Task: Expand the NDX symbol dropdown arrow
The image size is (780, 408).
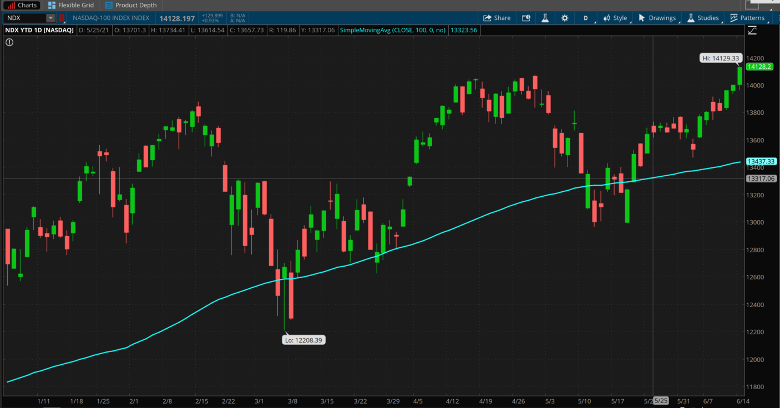Action: pyautogui.click(x=51, y=18)
